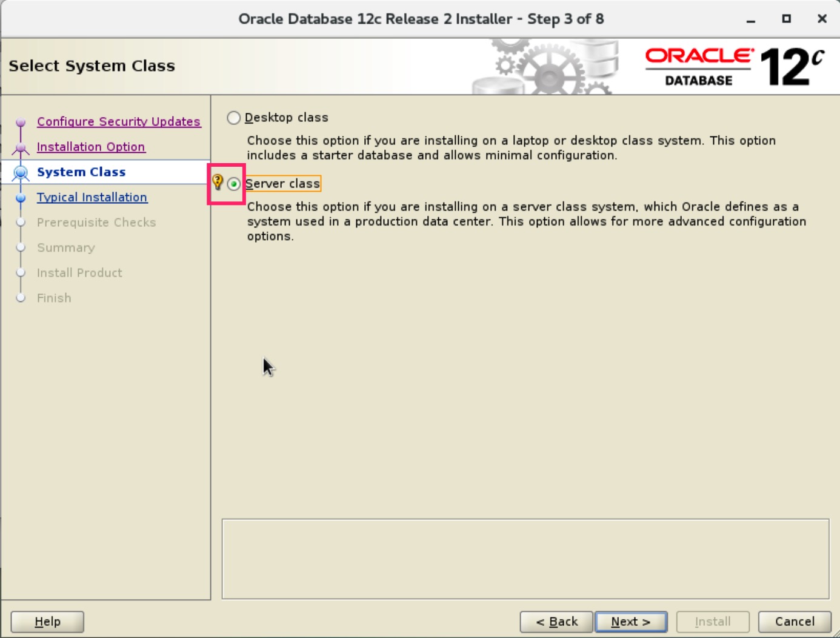Go to the Installation Option step
The image size is (840, 638).
[x=91, y=147]
